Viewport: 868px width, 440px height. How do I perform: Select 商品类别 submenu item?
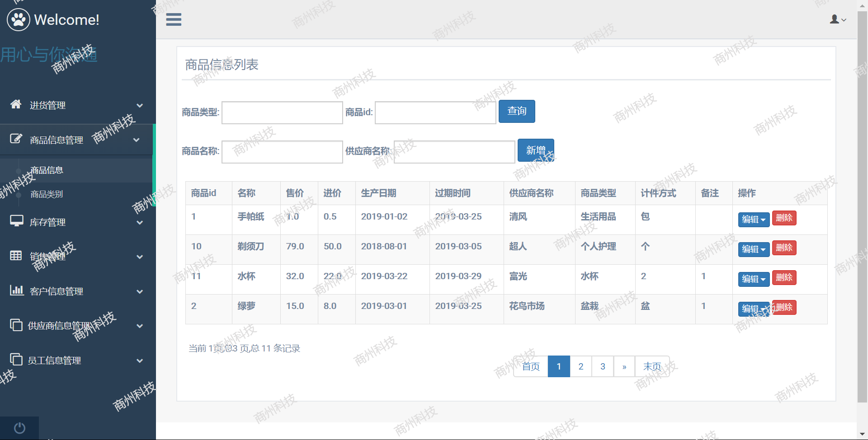point(47,194)
